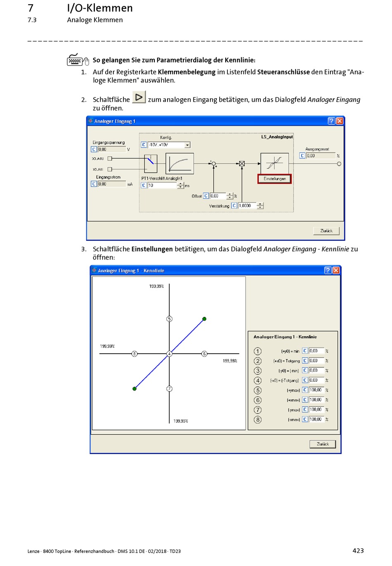The width and height of the screenshot is (392, 566).
Task: Click the Offset value field
Action: 218,196
